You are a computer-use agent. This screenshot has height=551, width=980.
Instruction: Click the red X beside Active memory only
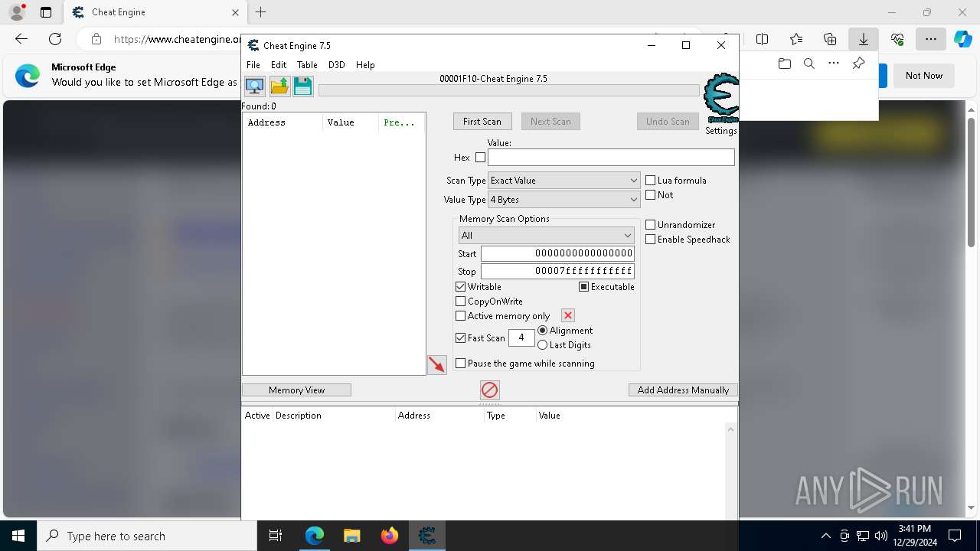(x=568, y=315)
